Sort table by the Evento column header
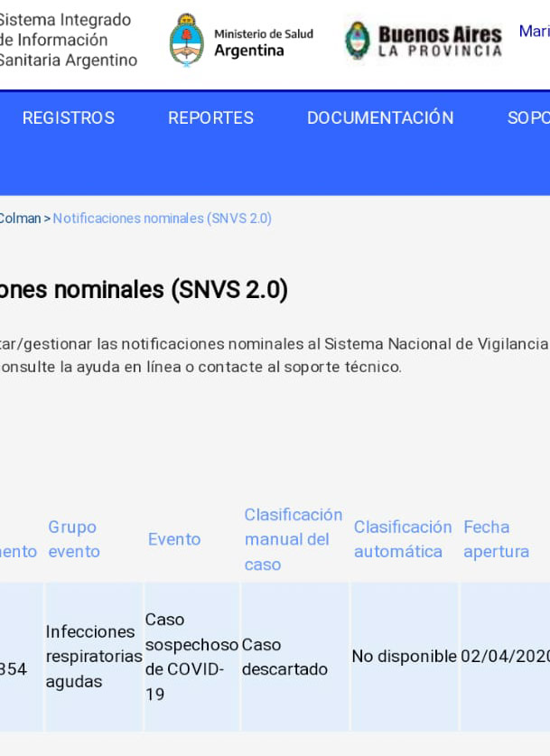Screen dimensions: 550x756 click(x=174, y=539)
